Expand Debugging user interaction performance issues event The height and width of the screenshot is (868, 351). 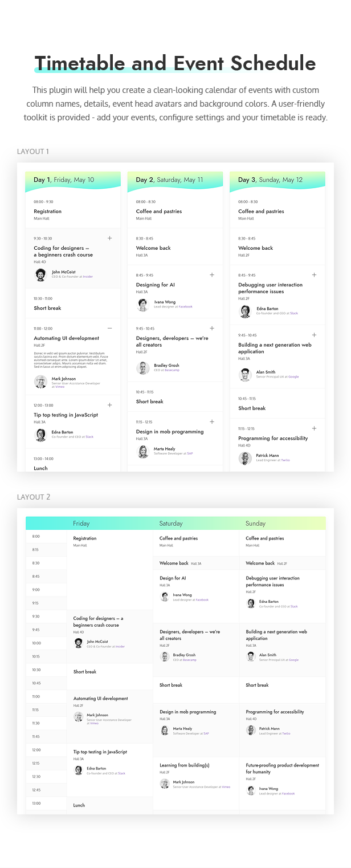[314, 275]
